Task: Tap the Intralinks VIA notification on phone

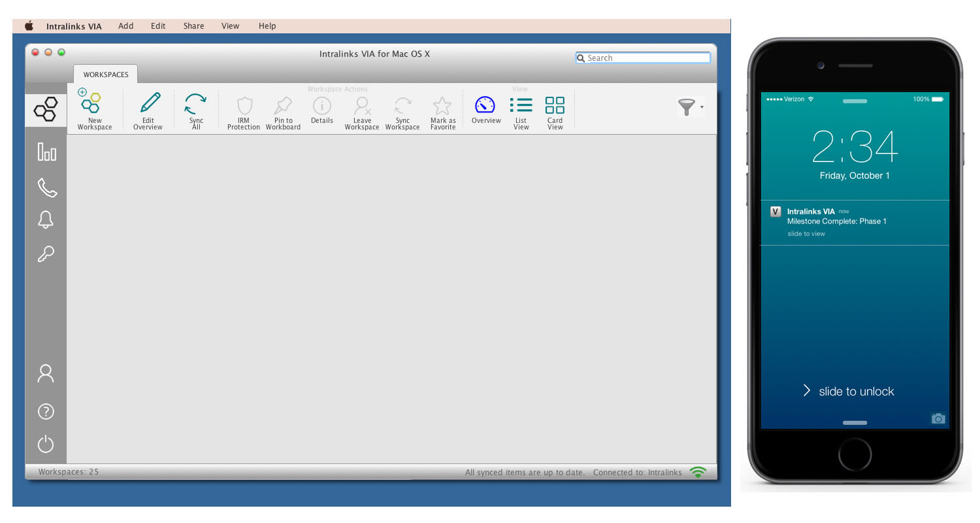Action: (855, 222)
